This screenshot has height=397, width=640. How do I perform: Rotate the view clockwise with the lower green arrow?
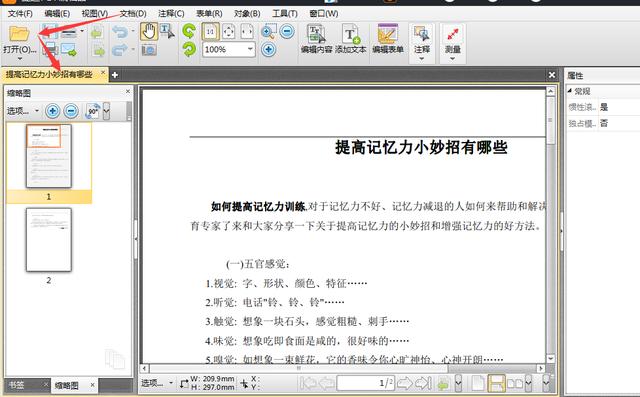click(189, 50)
